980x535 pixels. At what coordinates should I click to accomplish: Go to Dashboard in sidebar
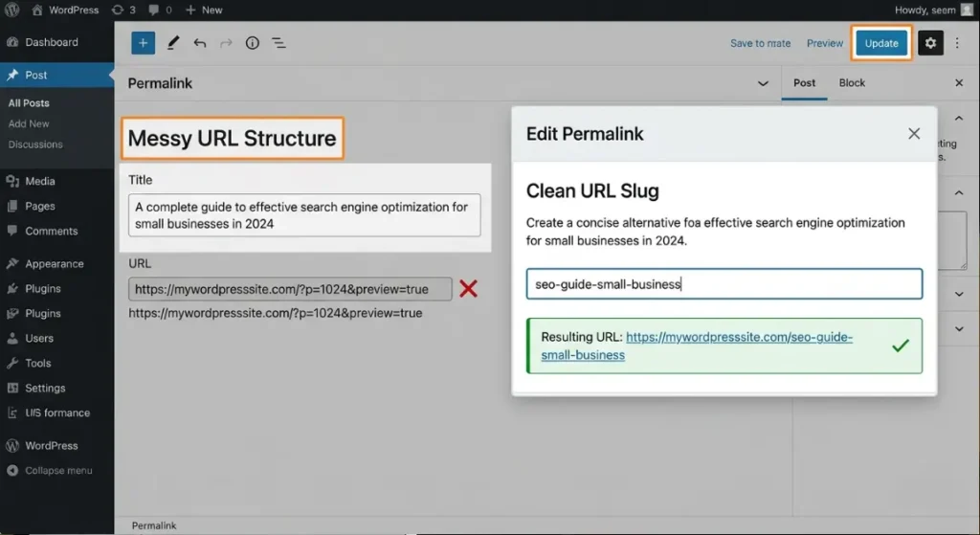(52, 42)
